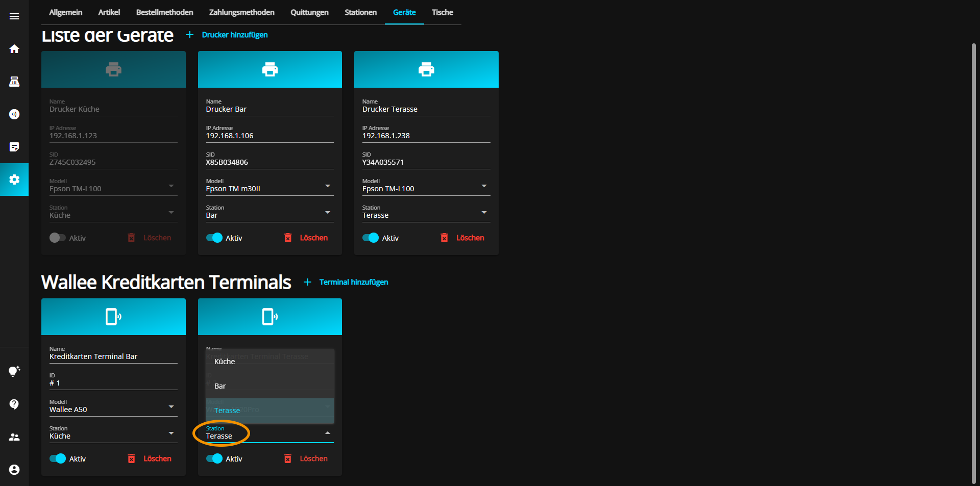This screenshot has width=980, height=486.
Task: Open the hamburger menu in the sidebar
Action: coord(14,16)
